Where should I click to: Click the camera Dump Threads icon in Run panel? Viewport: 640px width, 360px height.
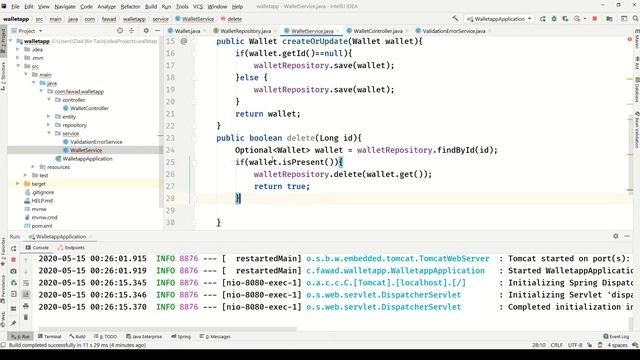tap(13, 271)
